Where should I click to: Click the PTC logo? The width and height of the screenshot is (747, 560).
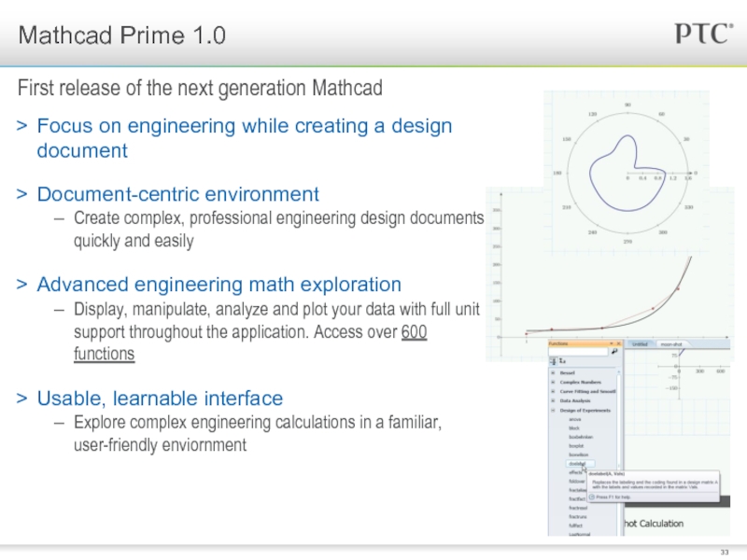pyautogui.click(x=704, y=34)
